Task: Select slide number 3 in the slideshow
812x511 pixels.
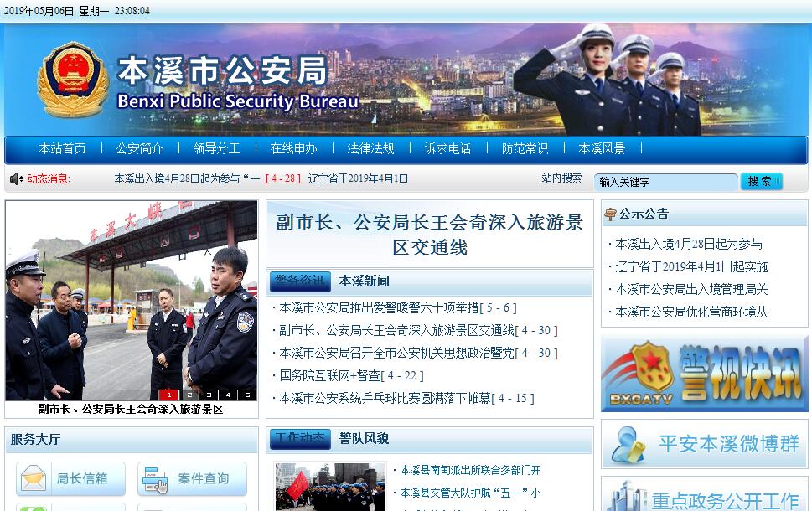Action: (x=209, y=395)
